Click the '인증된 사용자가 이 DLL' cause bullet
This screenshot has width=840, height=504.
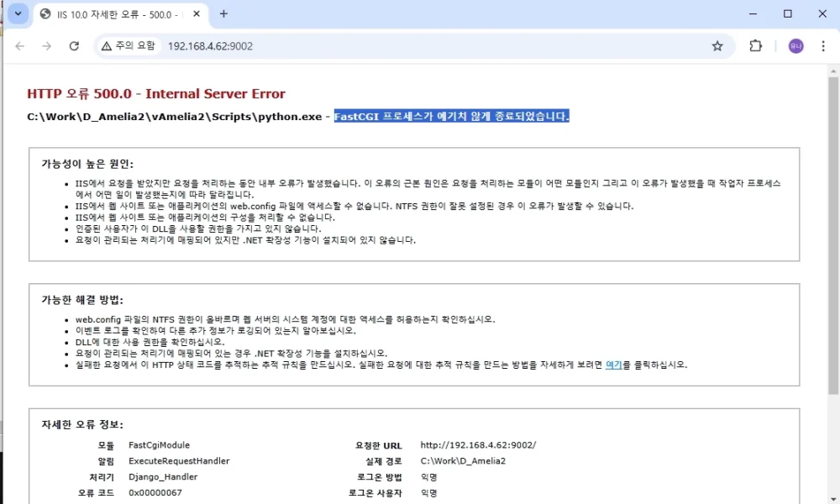pos(198,228)
